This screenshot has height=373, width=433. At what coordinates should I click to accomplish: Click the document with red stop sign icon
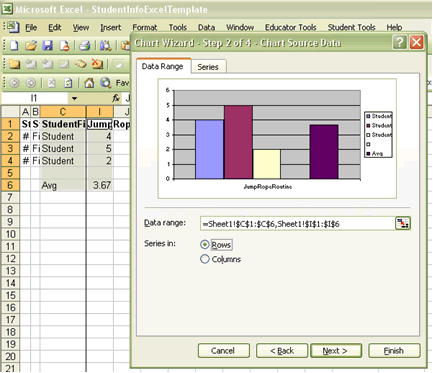pos(64,45)
